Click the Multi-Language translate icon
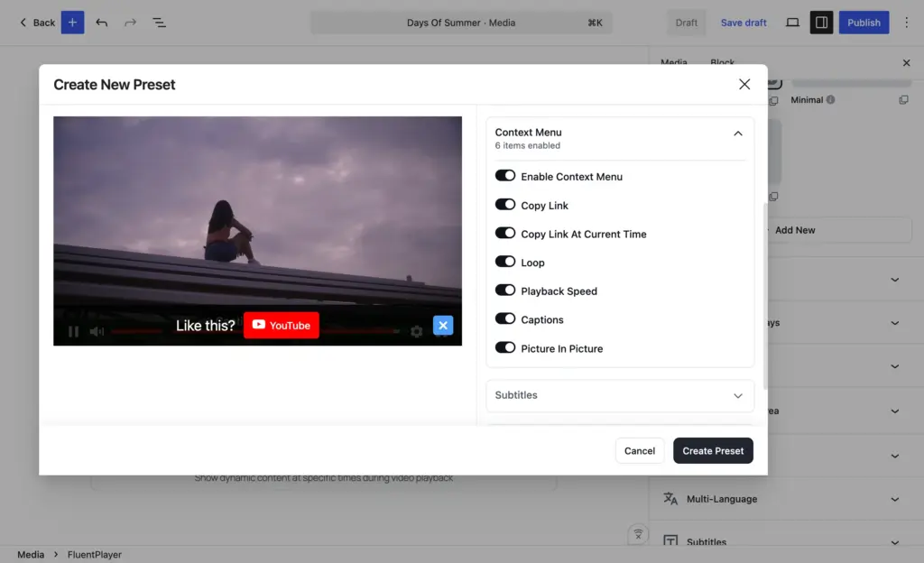924x563 pixels. pyautogui.click(x=670, y=499)
